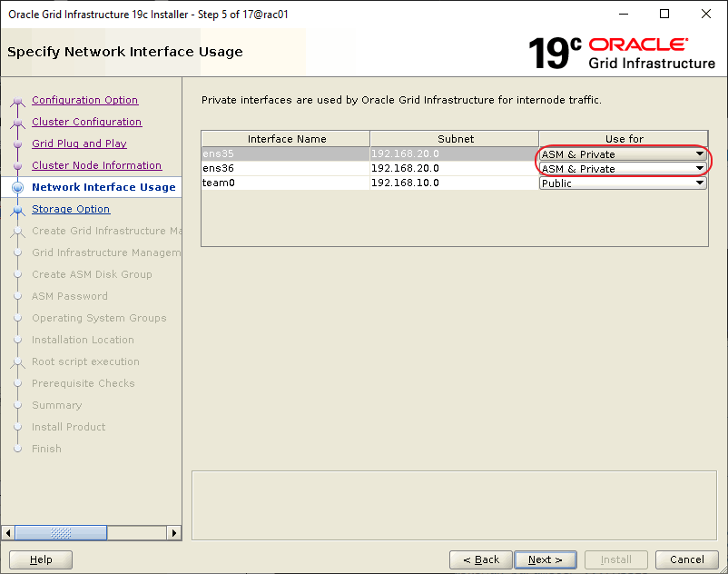Select the Network Interface Usage step
728x574 pixels.
coord(104,187)
